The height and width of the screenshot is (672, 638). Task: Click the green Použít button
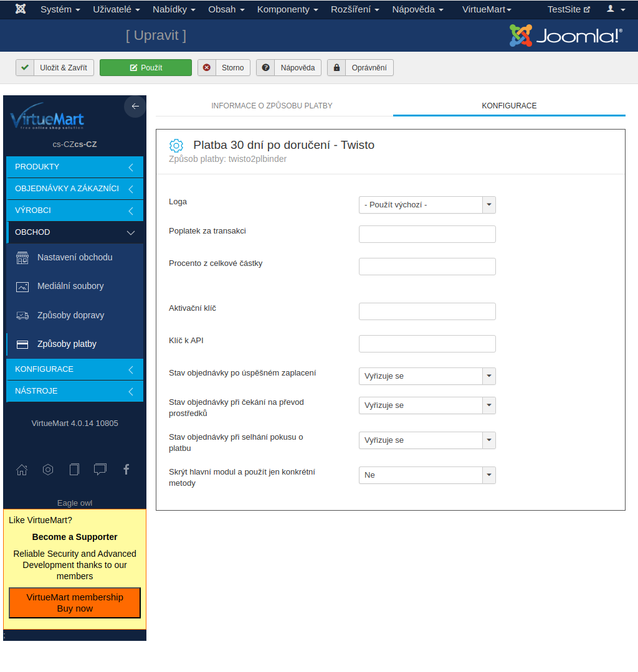(146, 68)
